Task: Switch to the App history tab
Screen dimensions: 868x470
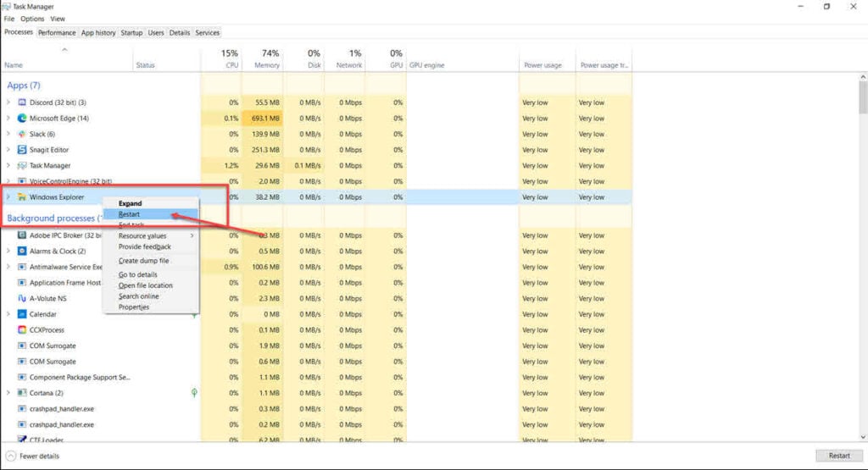Action: [x=98, y=33]
